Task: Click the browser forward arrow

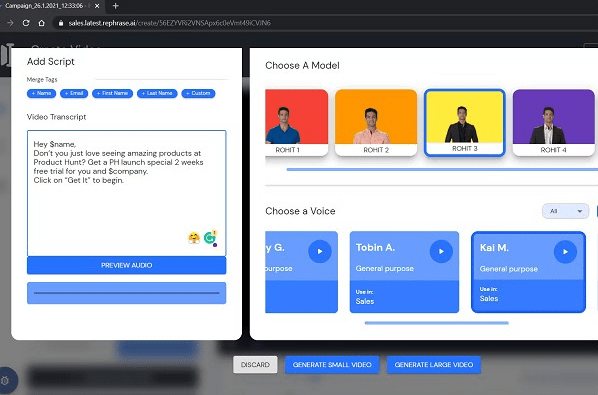Action: pos(10,23)
